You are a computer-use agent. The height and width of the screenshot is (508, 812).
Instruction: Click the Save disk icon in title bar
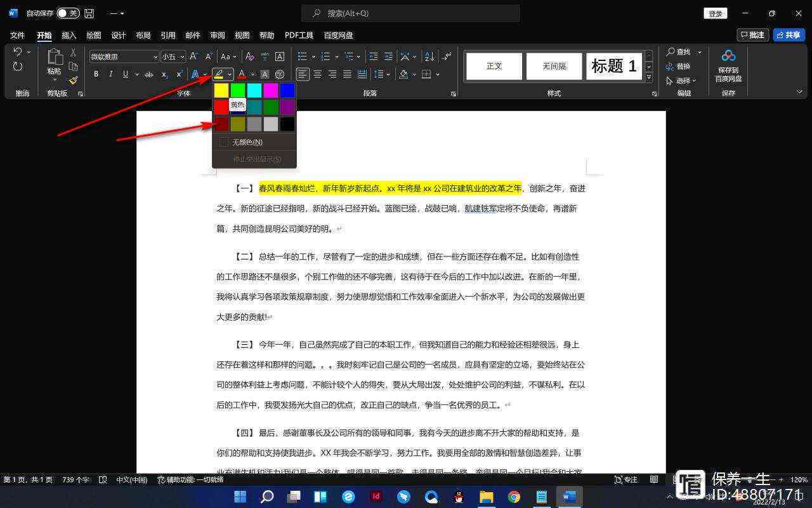[x=89, y=13]
